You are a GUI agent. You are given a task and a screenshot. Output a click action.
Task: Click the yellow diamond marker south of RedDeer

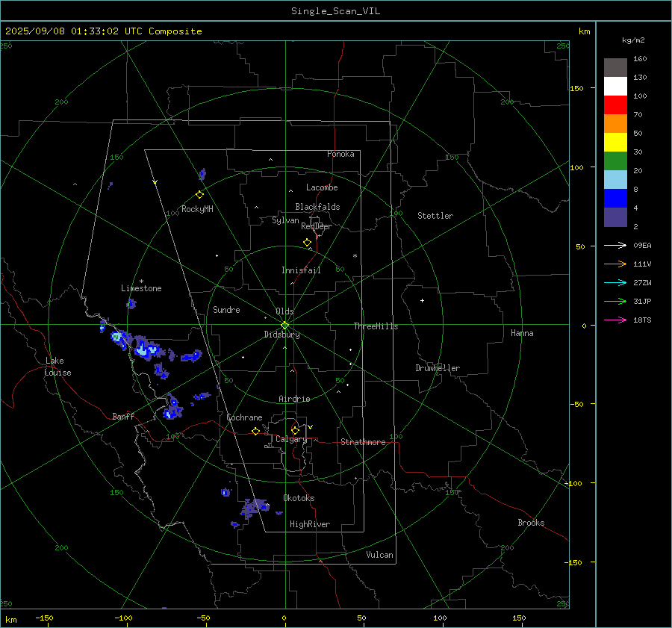(x=307, y=243)
